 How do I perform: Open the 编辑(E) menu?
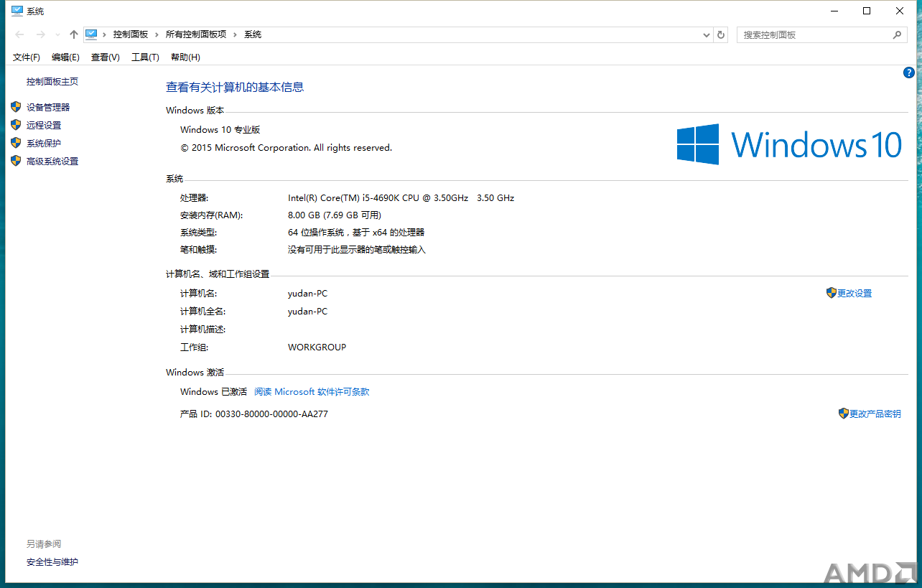point(65,57)
